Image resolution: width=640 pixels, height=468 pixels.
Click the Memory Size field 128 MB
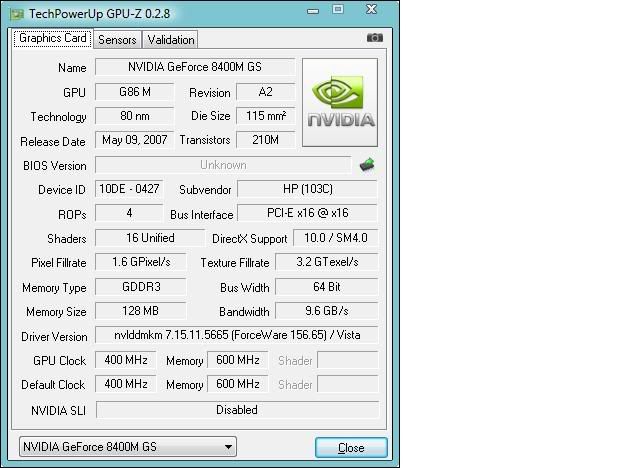pos(141,311)
